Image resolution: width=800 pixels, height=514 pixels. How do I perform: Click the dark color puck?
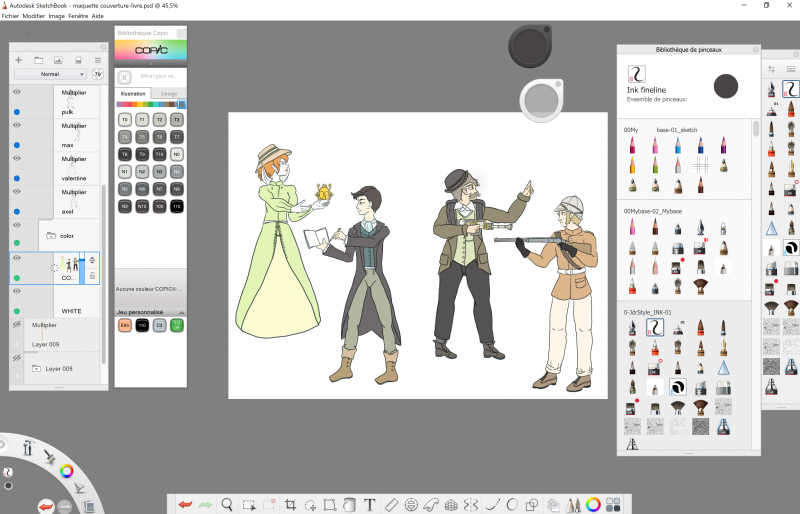click(530, 46)
